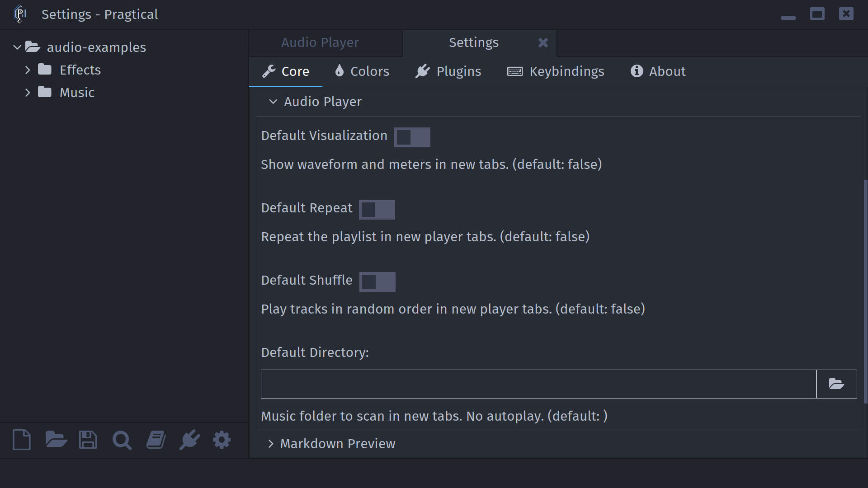This screenshot has width=868, height=488.
Task: Select the audio-examples project label
Action: pyautogui.click(x=96, y=47)
